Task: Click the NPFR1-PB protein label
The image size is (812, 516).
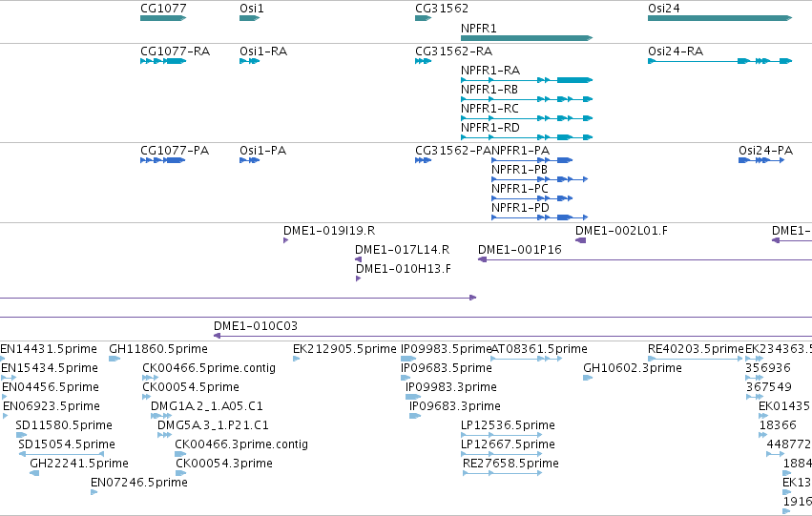Action: pyautogui.click(x=519, y=170)
